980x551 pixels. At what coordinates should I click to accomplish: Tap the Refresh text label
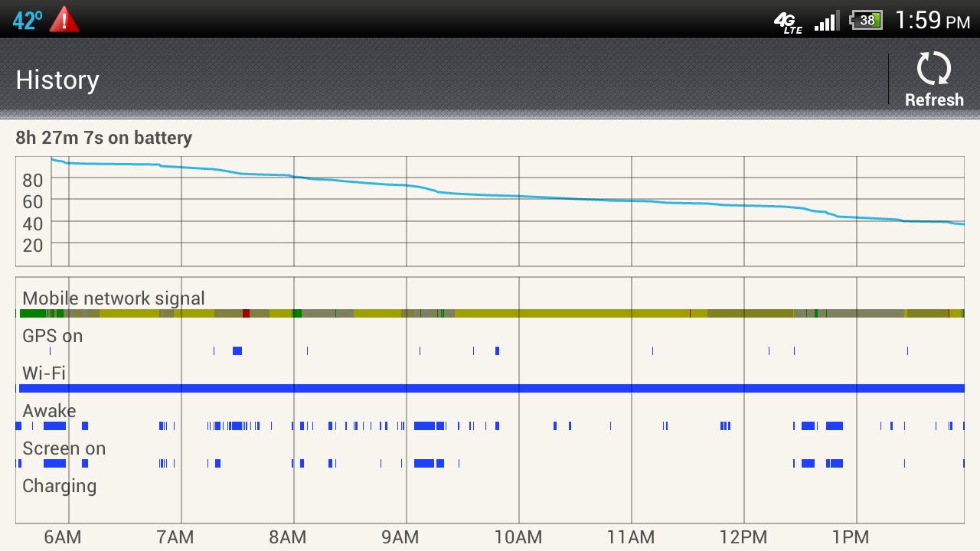(934, 100)
